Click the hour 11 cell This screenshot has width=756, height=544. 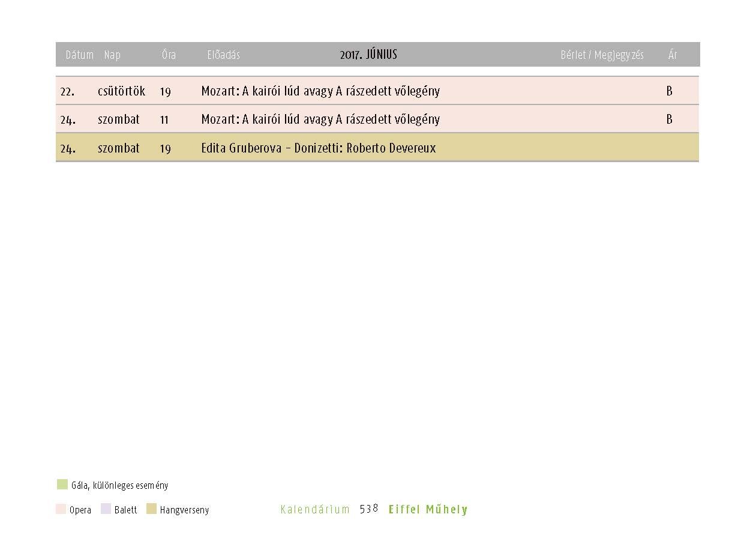164,119
